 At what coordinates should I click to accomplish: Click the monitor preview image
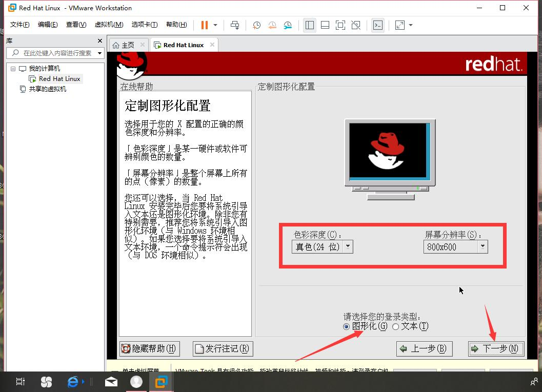[390, 159]
